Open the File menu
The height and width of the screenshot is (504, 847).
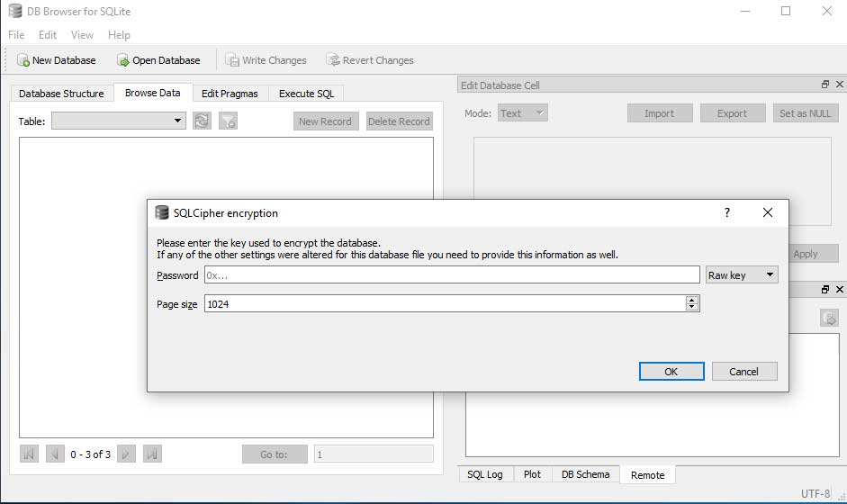click(16, 34)
